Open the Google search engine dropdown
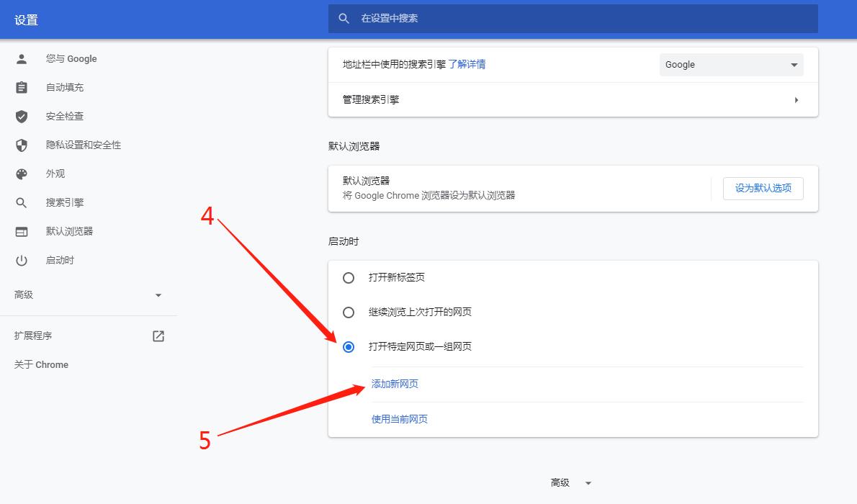Image resolution: width=857 pixels, height=504 pixels. coord(731,65)
